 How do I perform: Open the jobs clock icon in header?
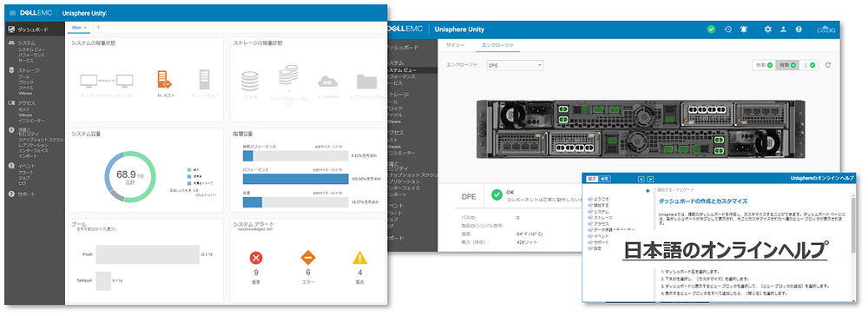click(x=728, y=30)
